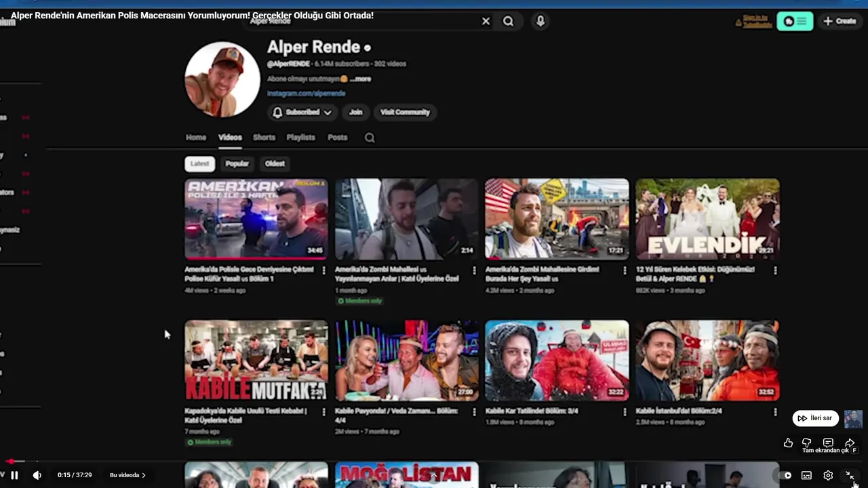Open the Kabile Kar Tatilinde thumbnail

click(557, 361)
